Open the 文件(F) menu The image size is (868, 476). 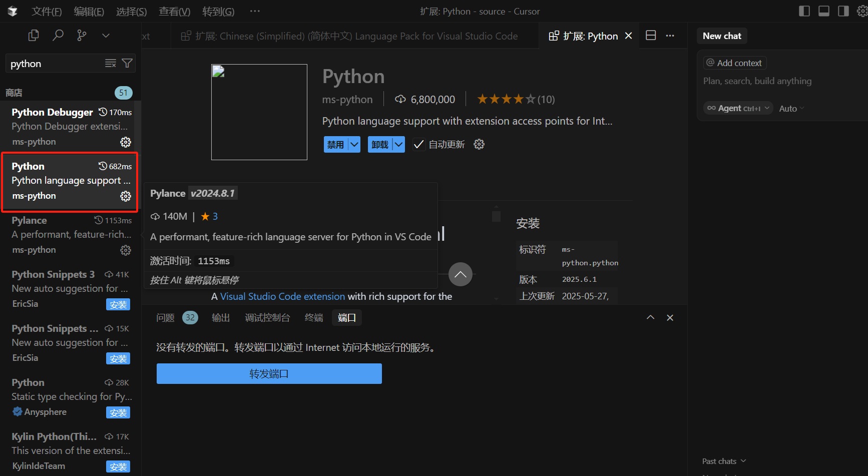click(47, 12)
